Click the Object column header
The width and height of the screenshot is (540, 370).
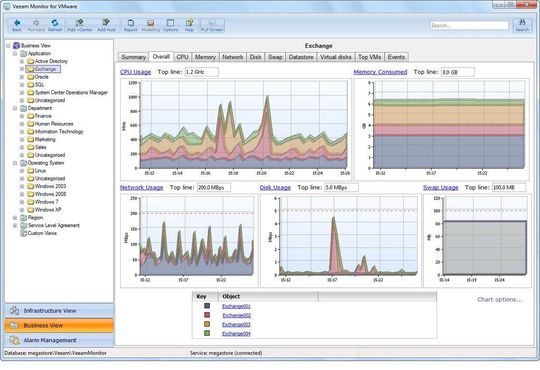pyautogui.click(x=268, y=297)
